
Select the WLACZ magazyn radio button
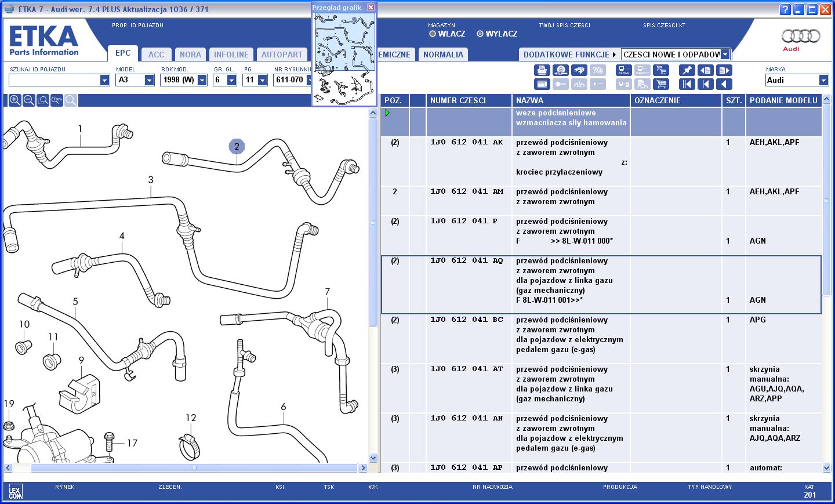point(432,34)
